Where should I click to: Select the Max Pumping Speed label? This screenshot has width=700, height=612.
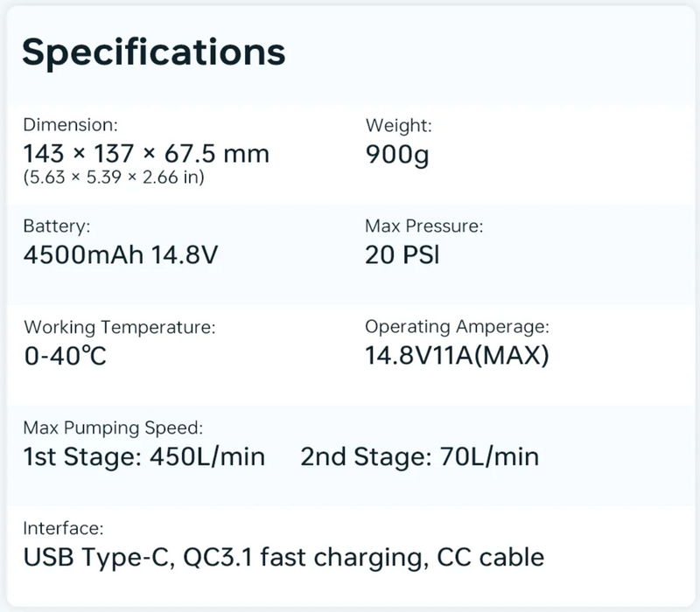[x=113, y=428]
